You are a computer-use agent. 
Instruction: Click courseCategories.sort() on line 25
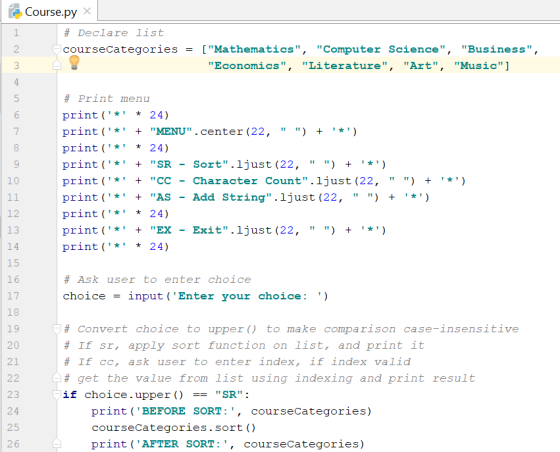click(174, 427)
